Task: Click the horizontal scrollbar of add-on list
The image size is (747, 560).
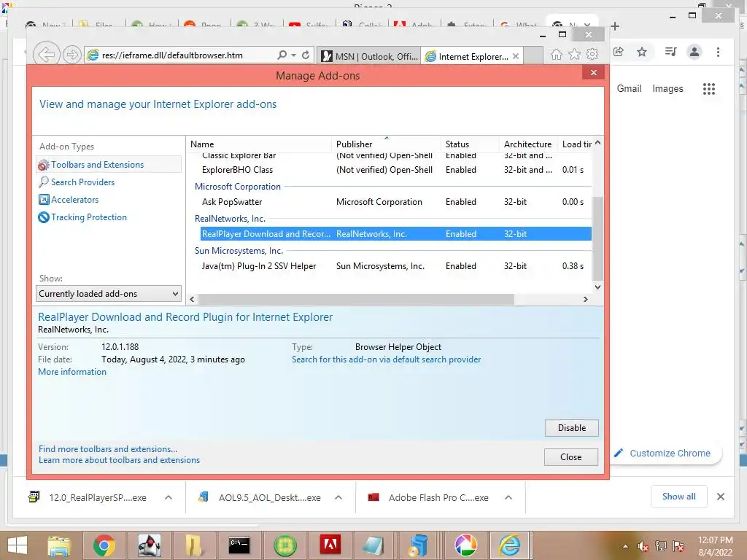Action: [356, 299]
